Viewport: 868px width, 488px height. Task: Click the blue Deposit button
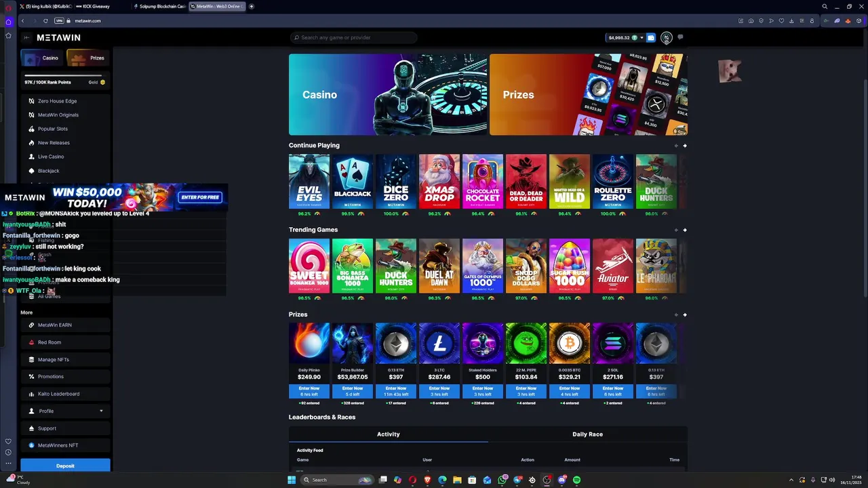coord(65,466)
